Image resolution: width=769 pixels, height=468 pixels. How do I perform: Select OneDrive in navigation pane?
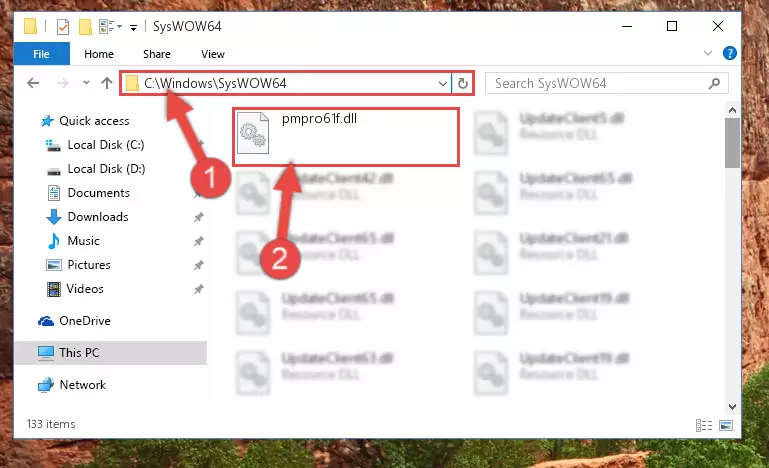[x=85, y=321]
